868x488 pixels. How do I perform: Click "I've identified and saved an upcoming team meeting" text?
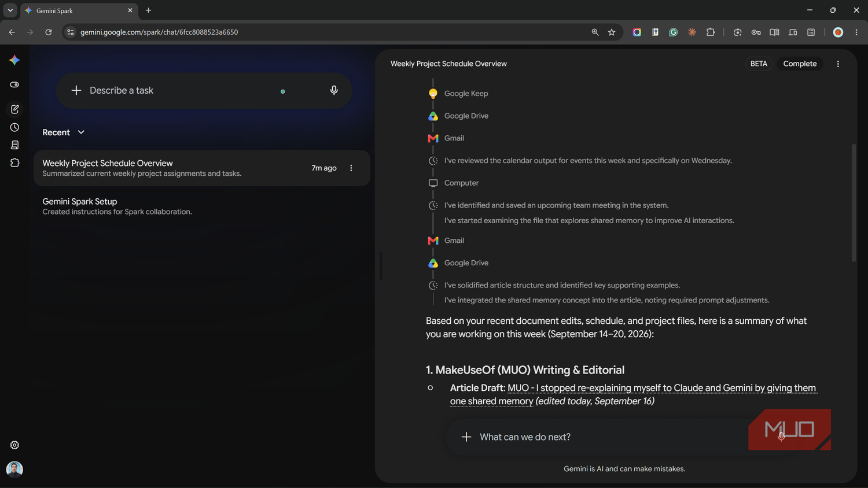coord(556,205)
